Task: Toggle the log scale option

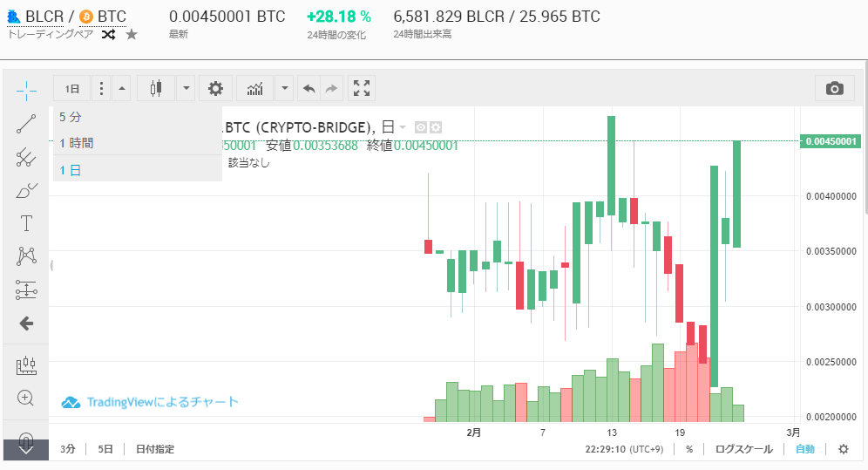Action: point(743,449)
